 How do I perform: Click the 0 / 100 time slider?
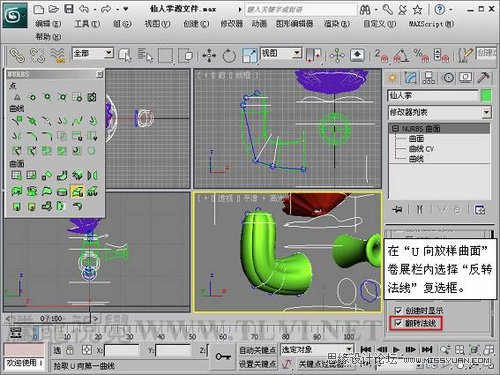(51, 318)
